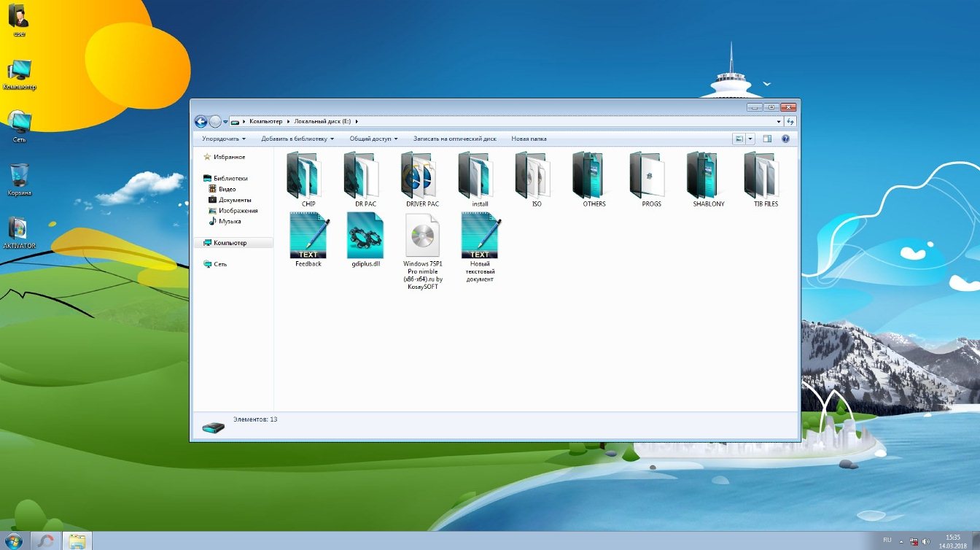This screenshot has height=550, width=980.
Task: Open the help question mark icon
Action: (x=785, y=139)
